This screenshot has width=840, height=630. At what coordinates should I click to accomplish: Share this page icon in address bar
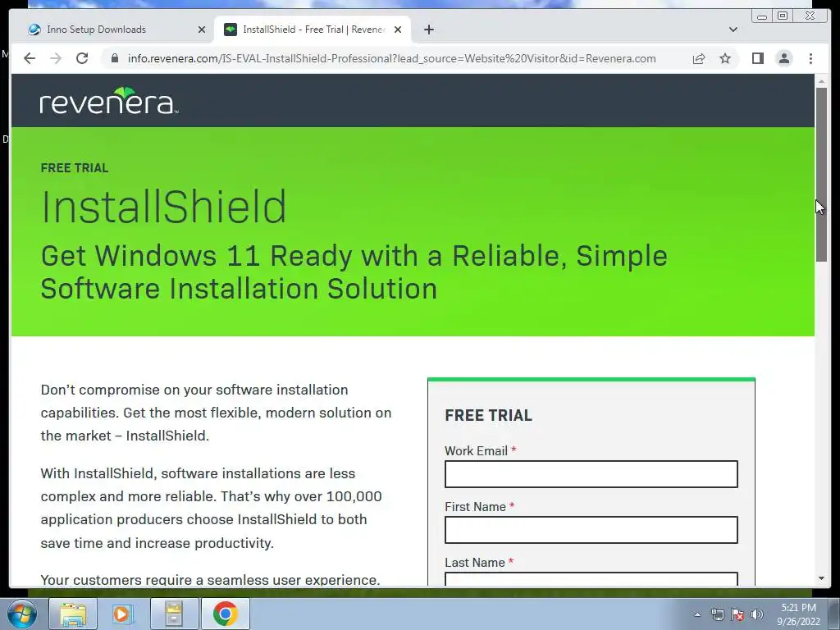(699, 58)
